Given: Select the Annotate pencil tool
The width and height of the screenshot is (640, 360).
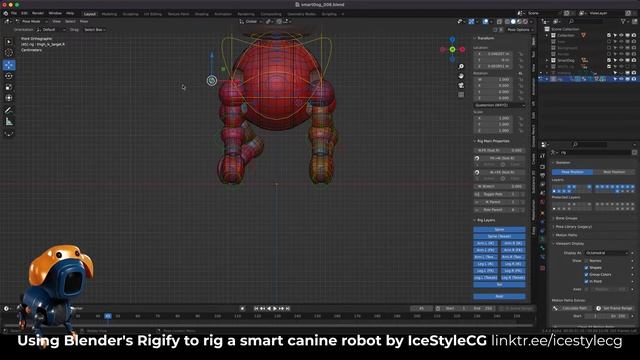Looking at the screenshot, I should point(9,110).
